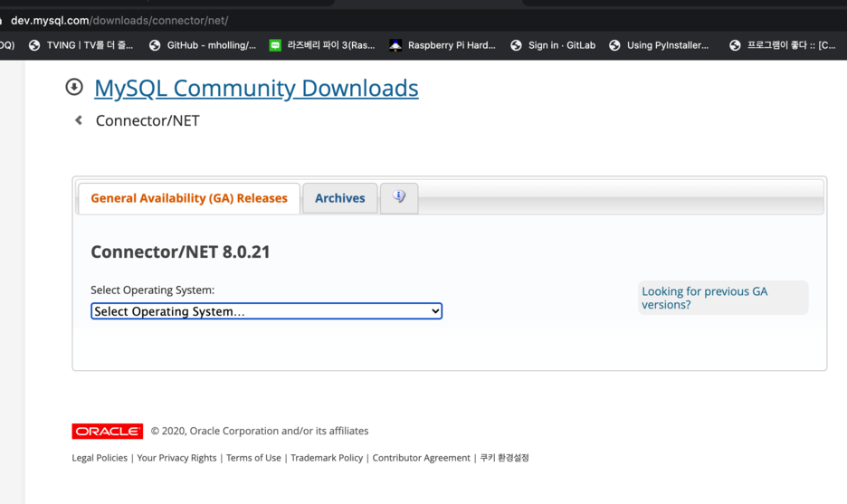Open the MySQL Community Downloads link
This screenshot has height=504, width=847.
[x=256, y=88]
